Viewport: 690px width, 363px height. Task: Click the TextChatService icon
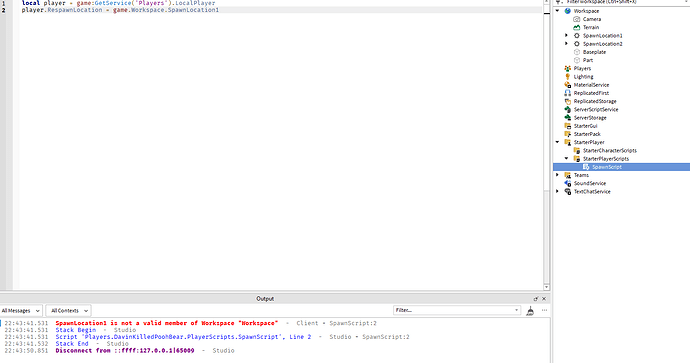tap(568, 192)
